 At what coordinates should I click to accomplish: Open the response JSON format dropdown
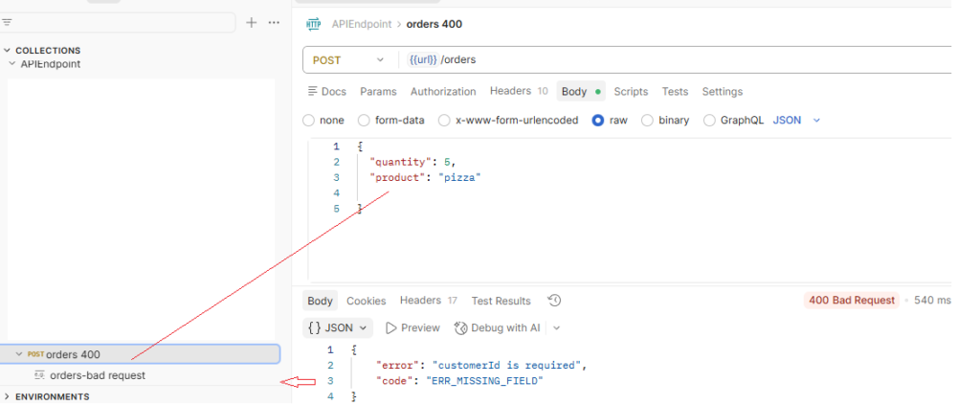tap(338, 327)
